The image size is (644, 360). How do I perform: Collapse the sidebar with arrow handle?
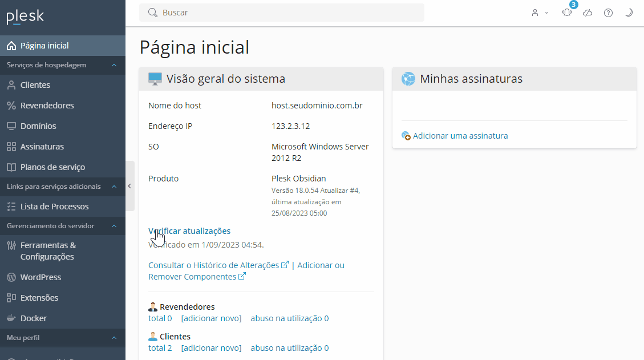point(130,186)
